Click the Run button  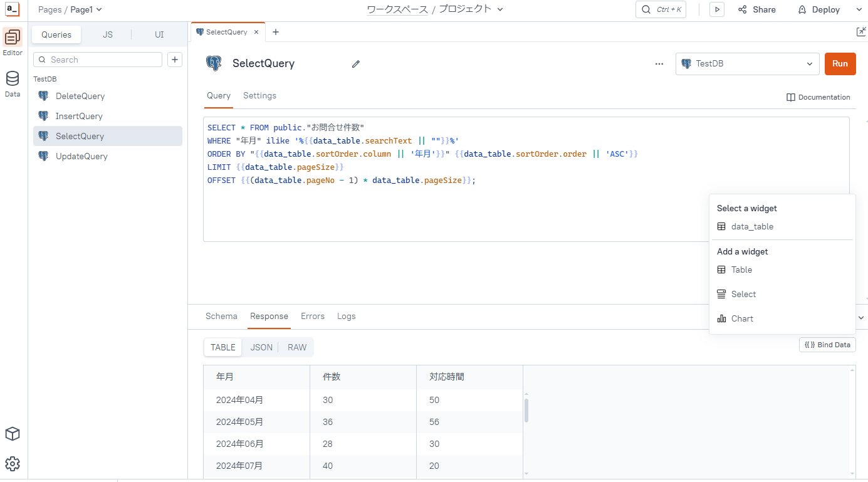tap(840, 64)
